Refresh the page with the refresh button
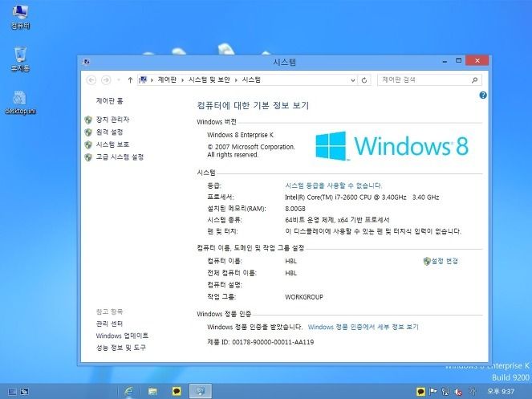Screen dimensions: 532x399 click(x=364, y=80)
